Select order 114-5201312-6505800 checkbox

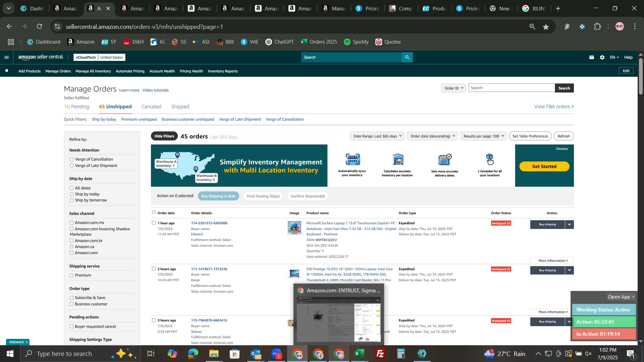(154, 223)
